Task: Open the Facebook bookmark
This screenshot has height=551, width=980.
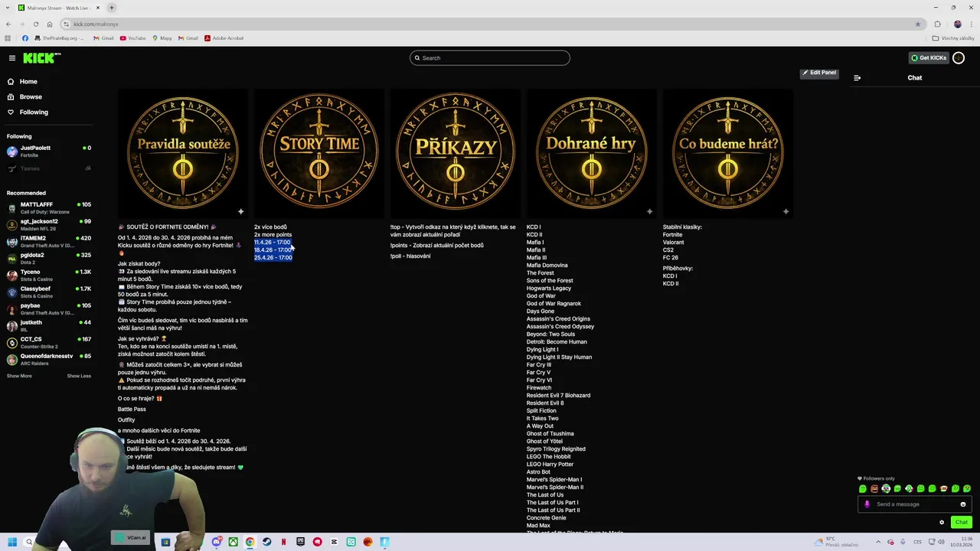Action: point(24,38)
